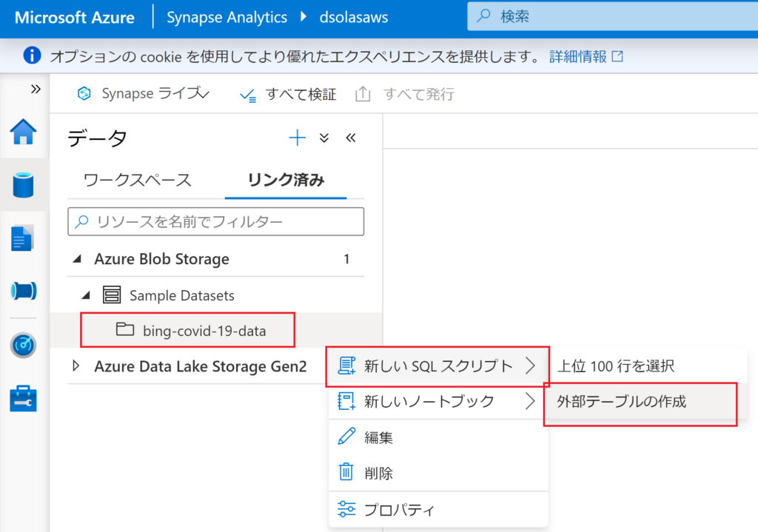The width and height of the screenshot is (758, 532).
Task: Expand the left navigation sidebar
Action: [35, 90]
